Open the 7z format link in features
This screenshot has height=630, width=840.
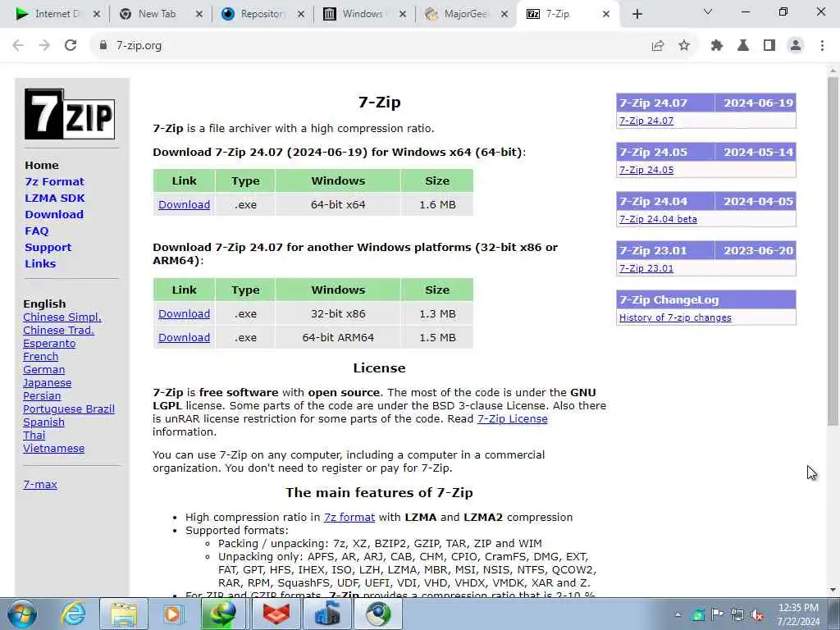[x=349, y=518]
